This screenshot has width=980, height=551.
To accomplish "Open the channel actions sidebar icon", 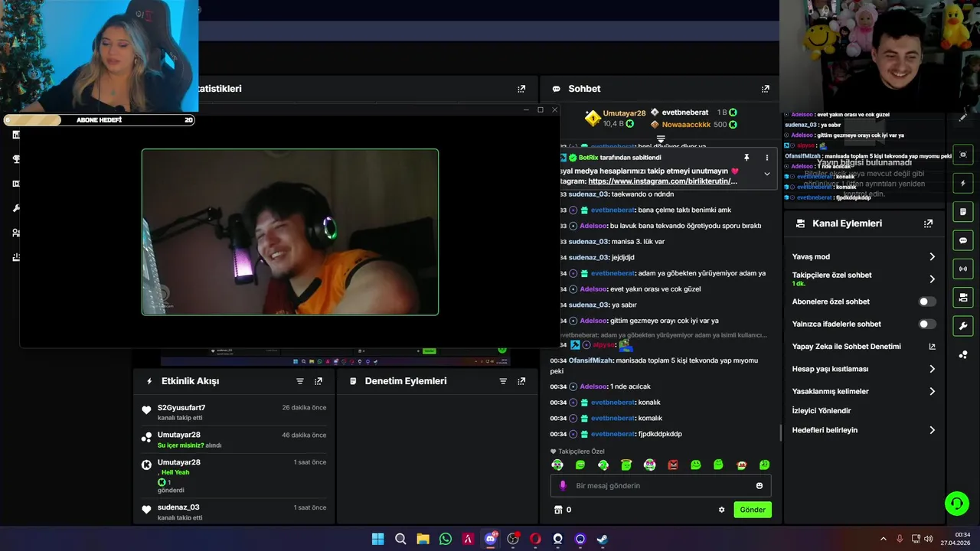I will click(x=963, y=297).
